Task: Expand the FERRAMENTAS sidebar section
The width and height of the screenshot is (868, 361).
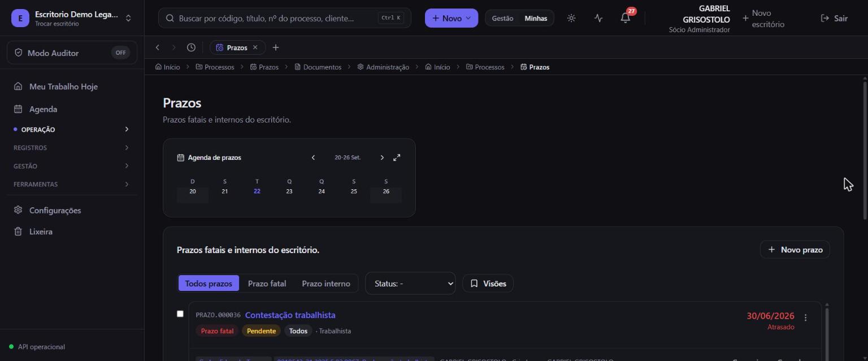Action: [x=72, y=184]
